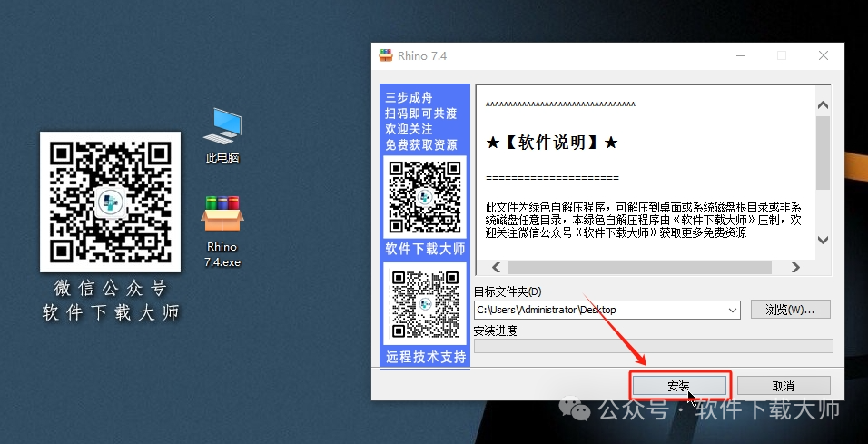This screenshot has height=444, width=868.
Task: Select the Rhino 7.4.exe desktop icon
Action: (x=222, y=232)
